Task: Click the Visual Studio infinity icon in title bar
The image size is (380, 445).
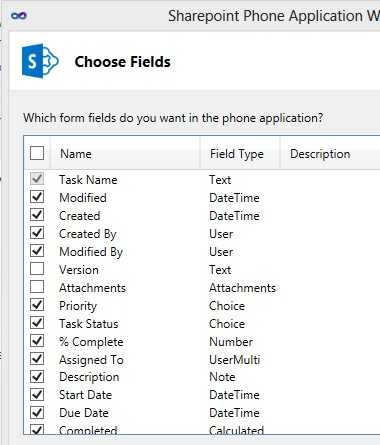Action: (19, 16)
